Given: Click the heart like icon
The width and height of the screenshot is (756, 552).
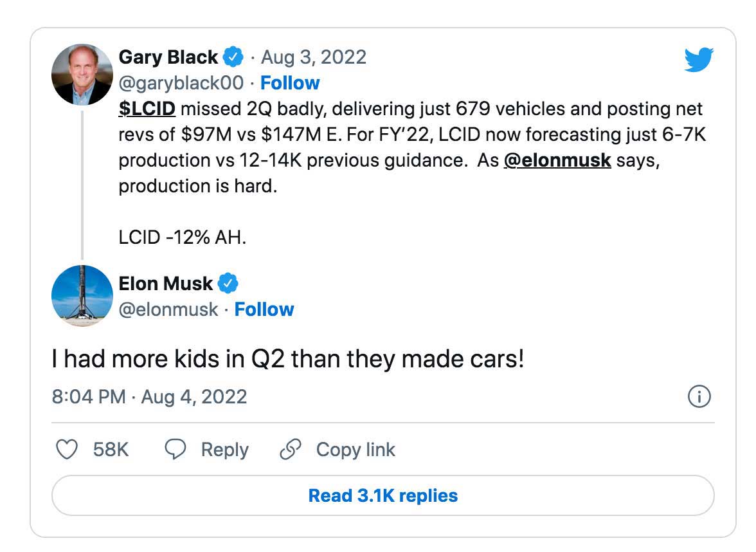Looking at the screenshot, I should point(67,450).
